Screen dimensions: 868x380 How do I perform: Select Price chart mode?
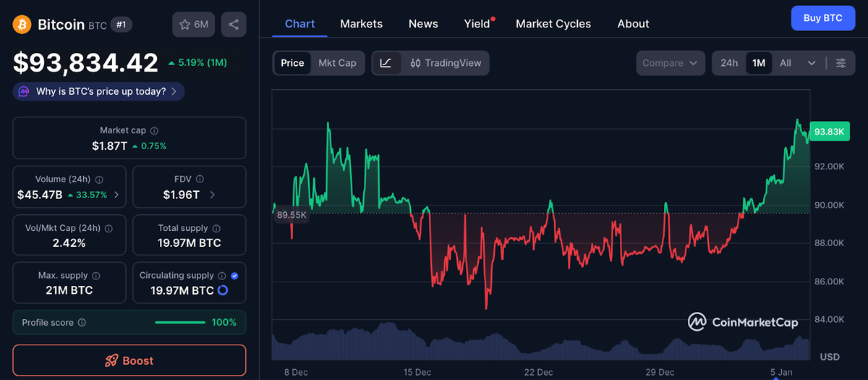pos(292,63)
